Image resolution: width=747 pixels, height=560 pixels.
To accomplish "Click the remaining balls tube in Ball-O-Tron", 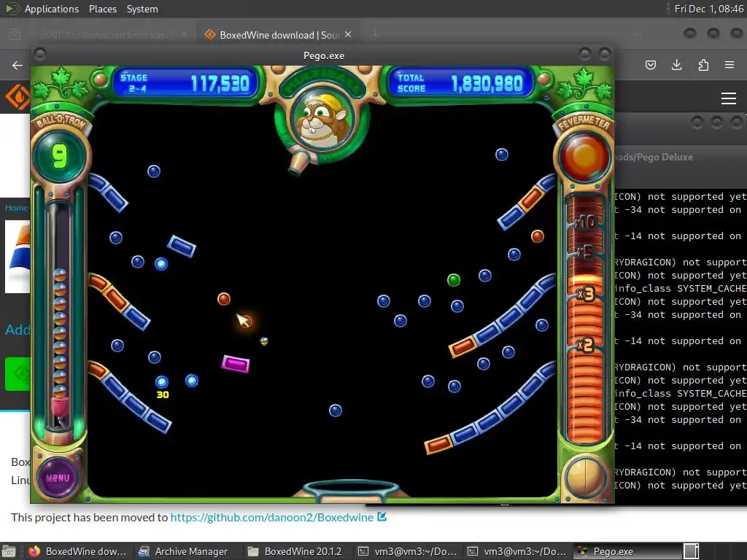I will click(60, 314).
